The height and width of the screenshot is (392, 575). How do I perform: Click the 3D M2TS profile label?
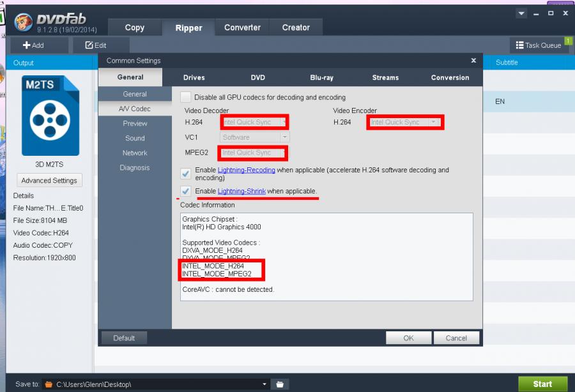(49, 164)
